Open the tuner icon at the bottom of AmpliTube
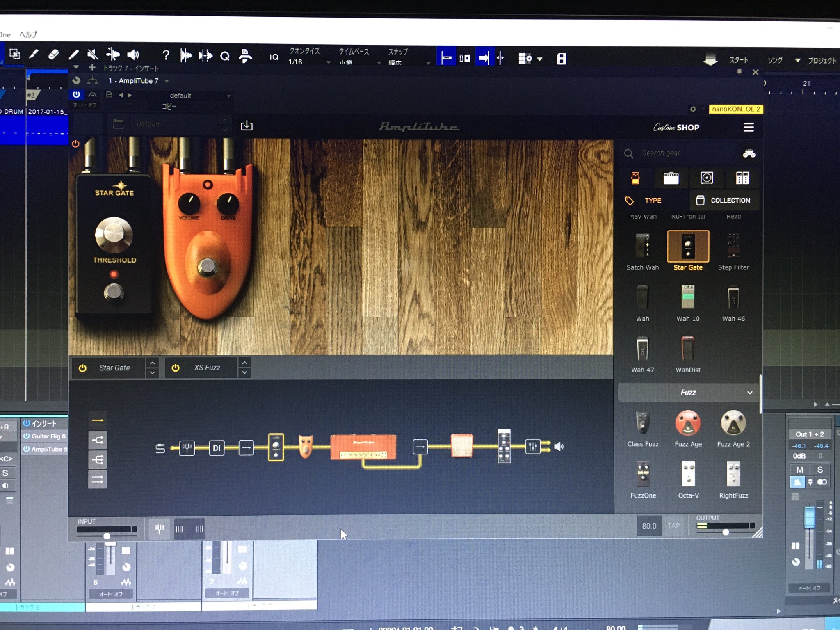 pyautogui.click(x=160, y=529)
